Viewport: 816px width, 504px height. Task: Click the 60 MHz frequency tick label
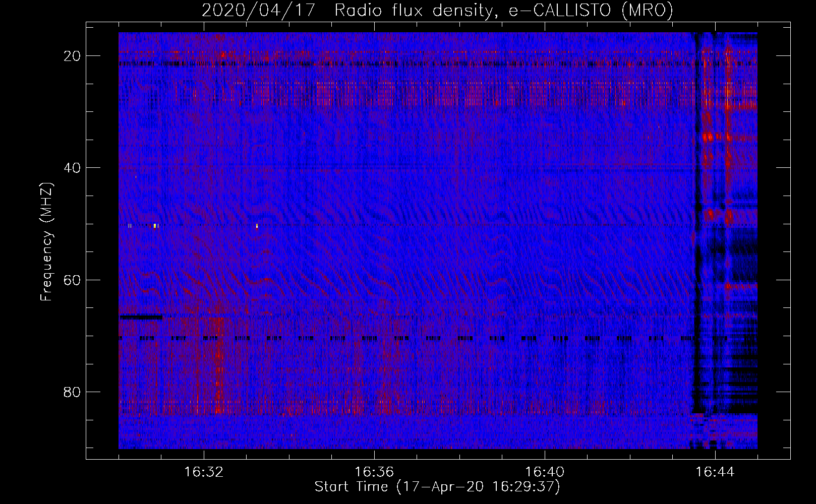[72, 280]
